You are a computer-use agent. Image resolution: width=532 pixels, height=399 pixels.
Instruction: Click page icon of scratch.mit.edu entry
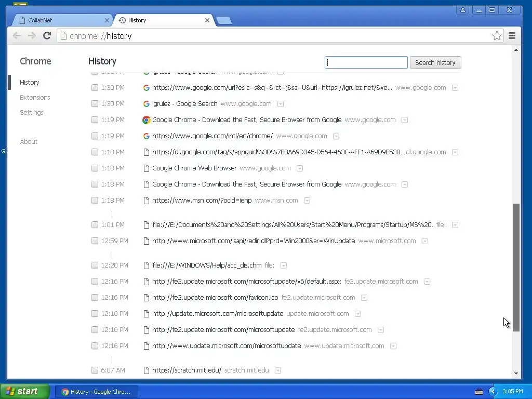pyautogui.click(x=146, y=370)
